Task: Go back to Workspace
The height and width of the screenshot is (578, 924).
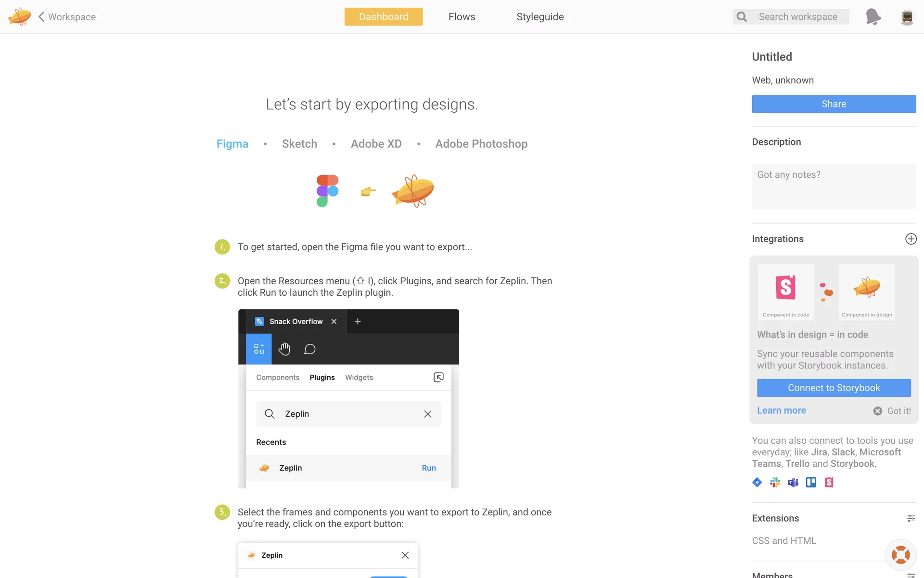Action: [x=67, y=17]
